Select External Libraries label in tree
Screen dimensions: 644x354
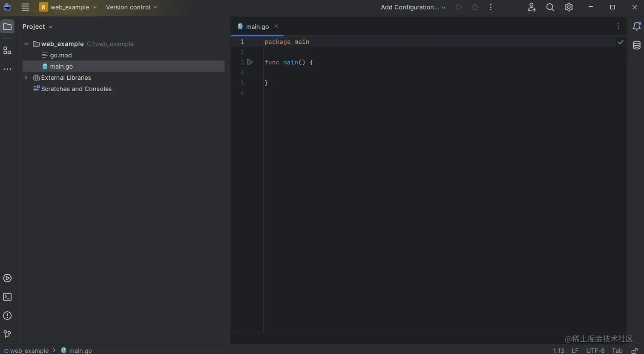click(x=66, y=78)
